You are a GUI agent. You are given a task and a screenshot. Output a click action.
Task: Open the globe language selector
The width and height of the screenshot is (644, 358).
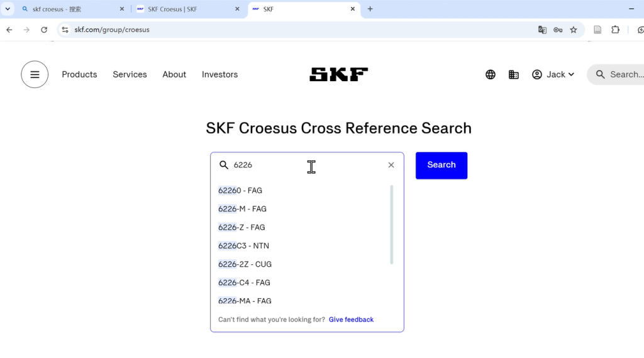coord(491,74)
